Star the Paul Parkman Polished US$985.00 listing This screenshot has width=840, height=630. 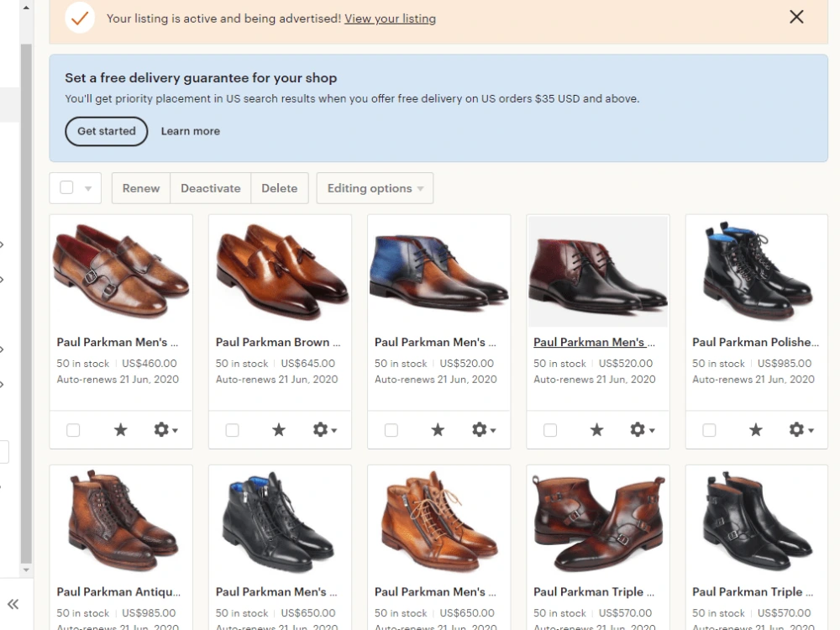(755, 429)
